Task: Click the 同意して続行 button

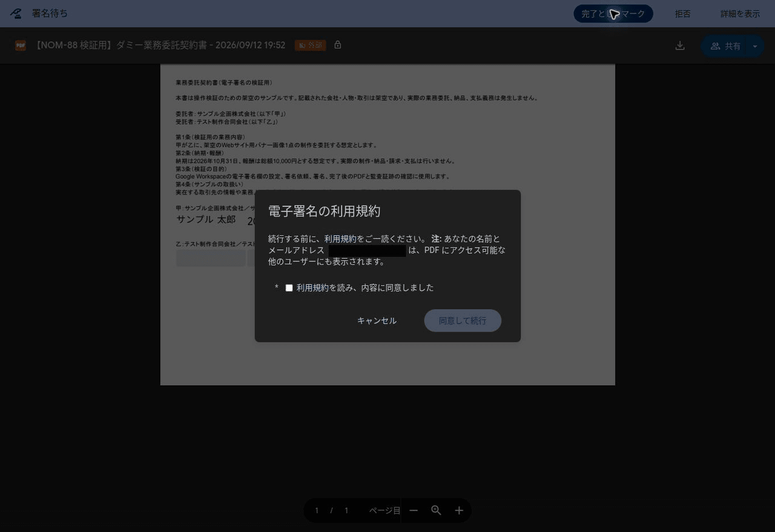Action: click(x=463, y=320)
